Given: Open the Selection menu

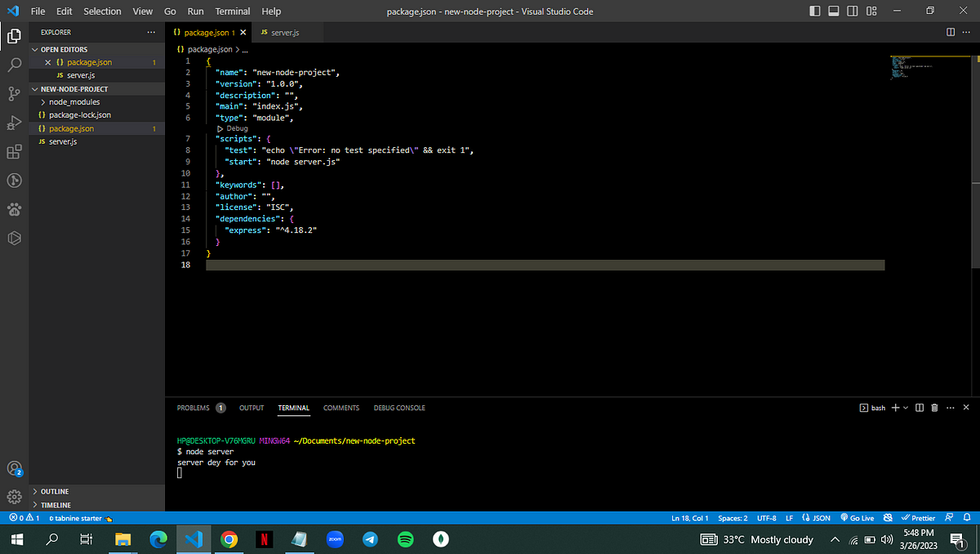Looking at the screenshot, I should (x=102, y=11).
